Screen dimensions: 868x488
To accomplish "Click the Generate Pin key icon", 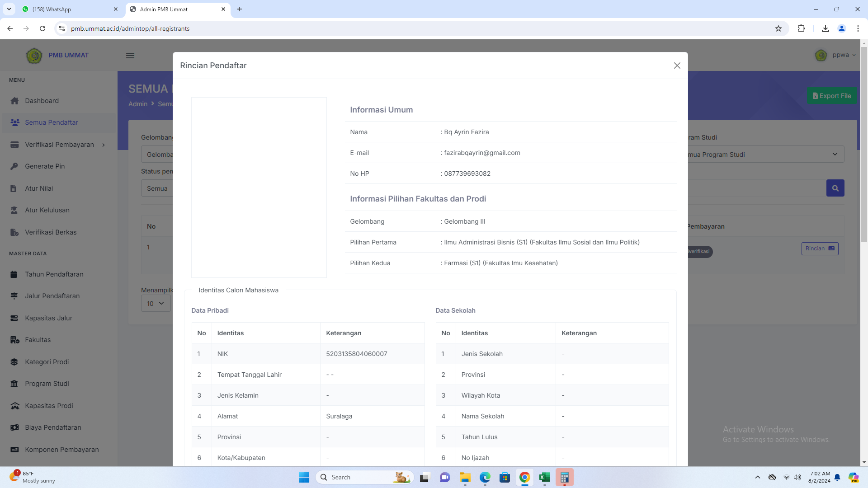I will [x=14, y=166].
